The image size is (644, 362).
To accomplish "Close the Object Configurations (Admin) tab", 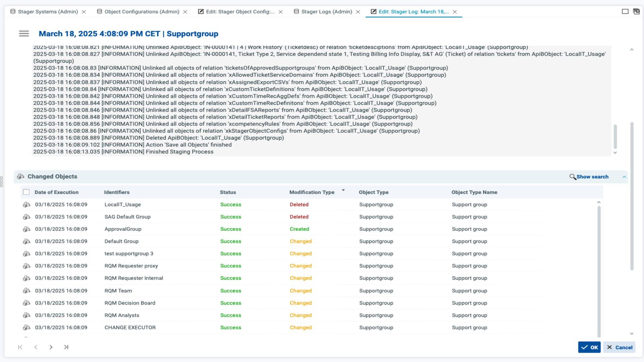I will coord(185,12).
